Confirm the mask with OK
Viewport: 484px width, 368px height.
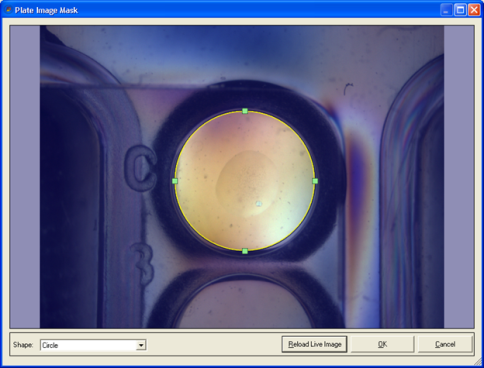coord(382,344)
